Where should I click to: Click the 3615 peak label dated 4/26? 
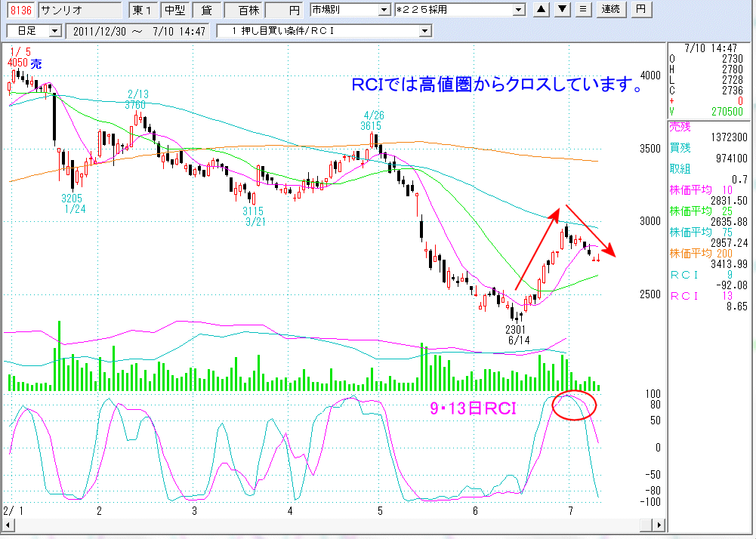point(370,126)
